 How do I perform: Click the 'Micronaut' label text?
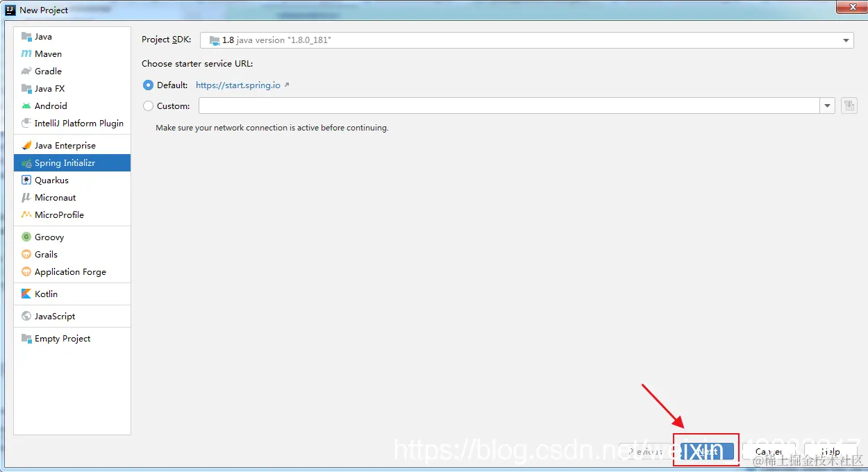pos(56,198)
